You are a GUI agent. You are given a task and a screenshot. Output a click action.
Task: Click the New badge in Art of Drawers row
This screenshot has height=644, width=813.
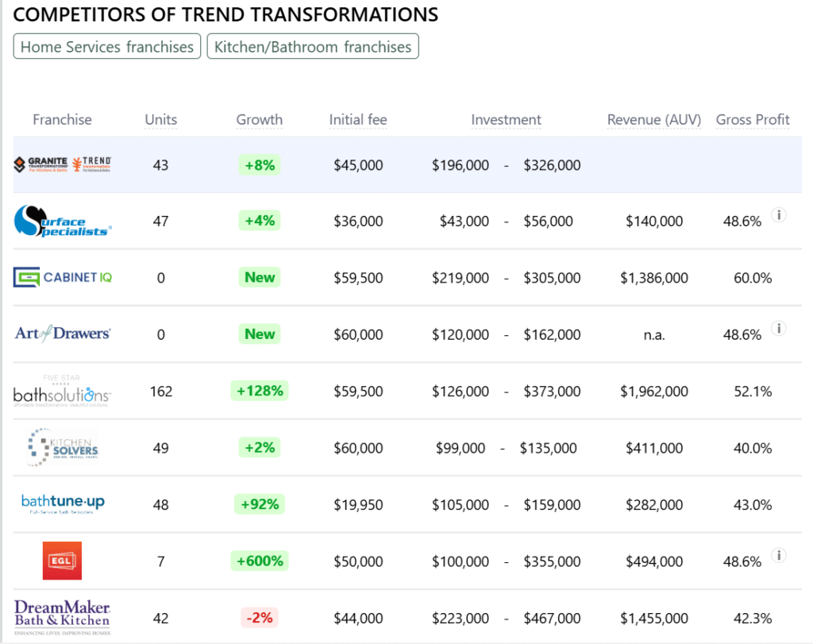[260, 334]
